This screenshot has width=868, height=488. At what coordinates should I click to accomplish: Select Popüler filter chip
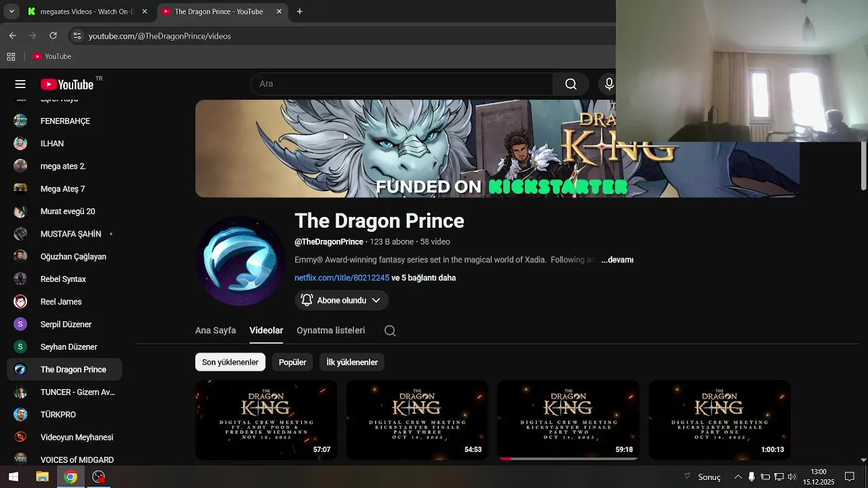pos(292,362)
